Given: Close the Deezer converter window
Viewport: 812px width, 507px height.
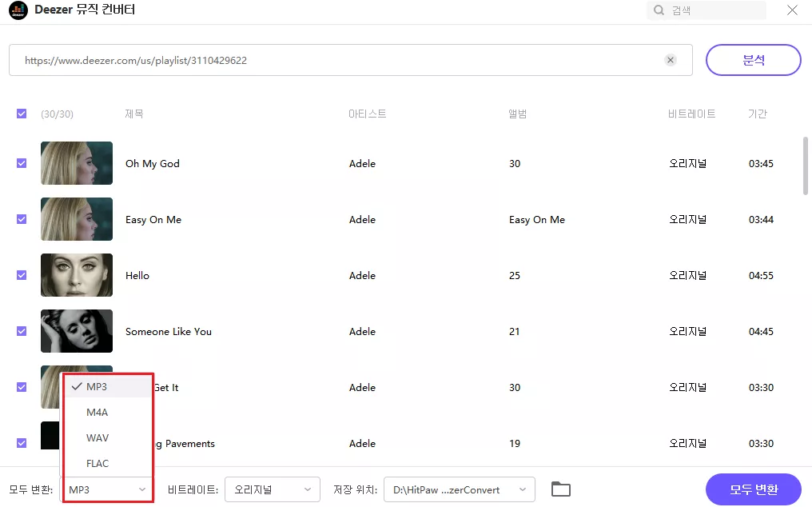Looking at the screenshot, I should 792,10.
